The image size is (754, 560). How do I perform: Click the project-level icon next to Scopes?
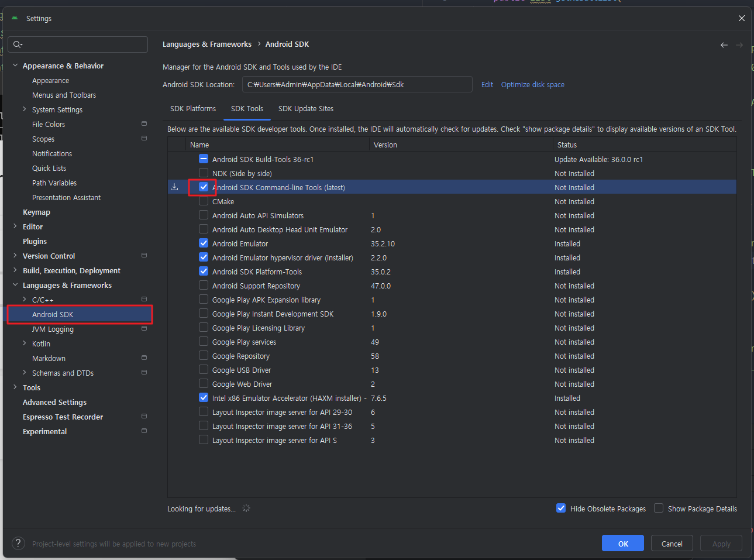144,139
